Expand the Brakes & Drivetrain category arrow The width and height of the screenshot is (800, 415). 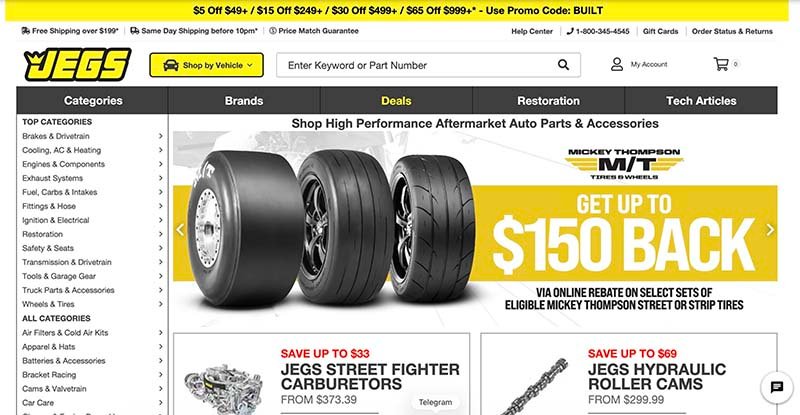(160, 136)
